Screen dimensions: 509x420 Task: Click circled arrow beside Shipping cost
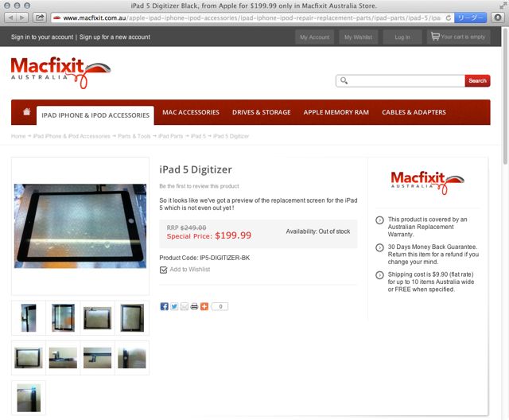click(x=379, y=275)
